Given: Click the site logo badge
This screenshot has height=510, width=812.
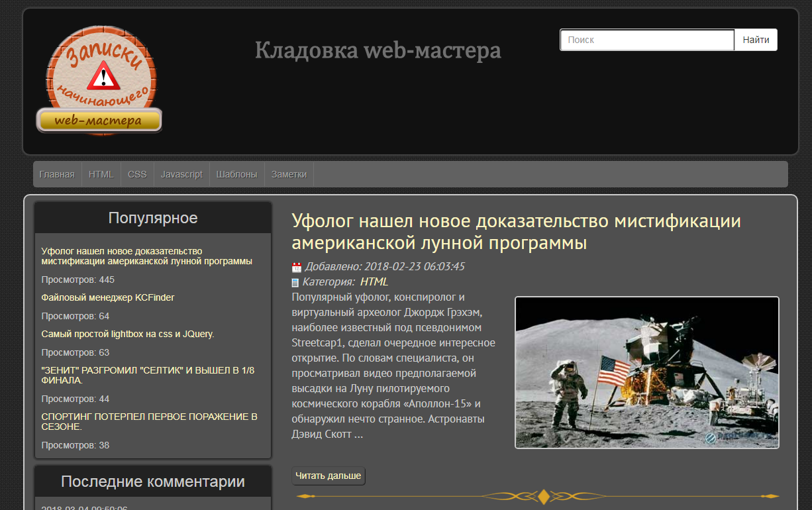Looking at the screenshot, I should [99, 79].
